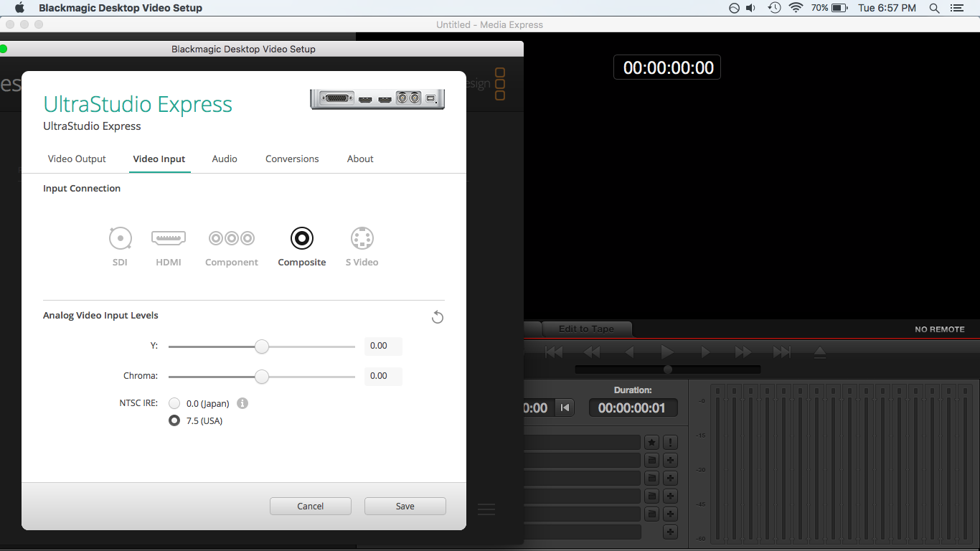Click the UltraStudio Express device image
Screen dimensions: 980x551
coord(377,99)
